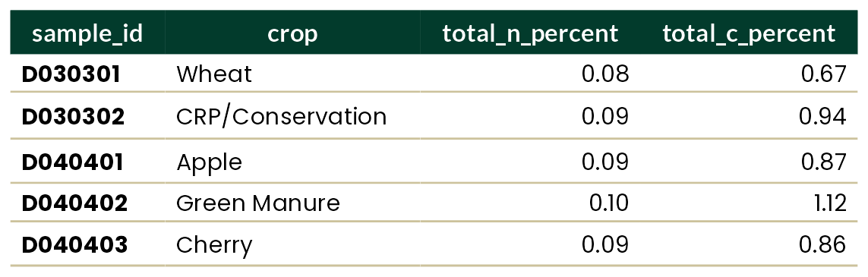The width and height of the screenshot is (868, 277).
Task: Click the 1.12 carbon percent value
Action: point(829,203)
